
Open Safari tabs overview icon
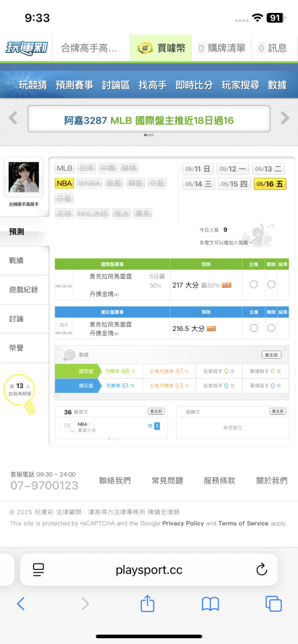point(273,603)
